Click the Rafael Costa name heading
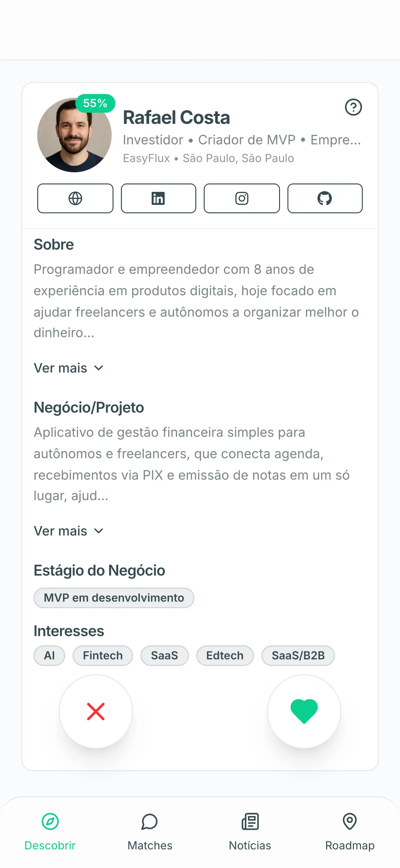This screenshot has width=400, height=868. tap(176, 118)
